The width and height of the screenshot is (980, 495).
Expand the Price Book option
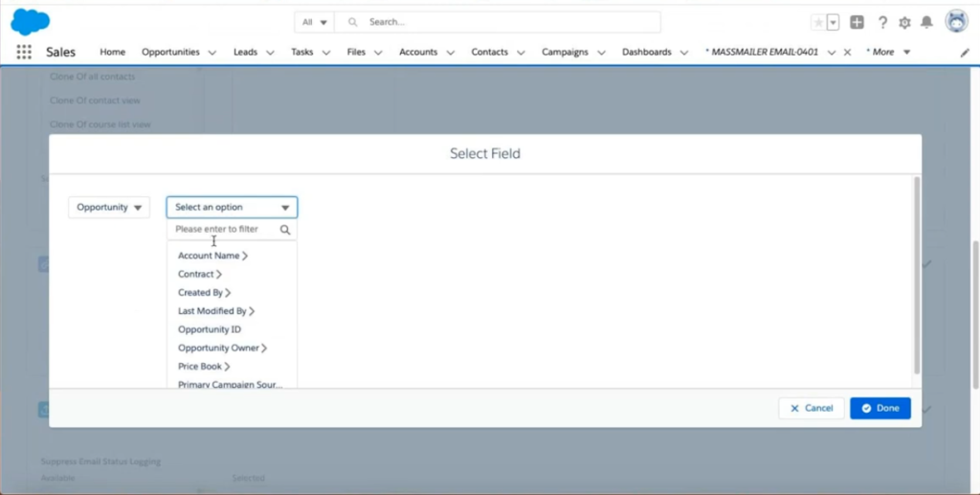[x=205, y=367]
